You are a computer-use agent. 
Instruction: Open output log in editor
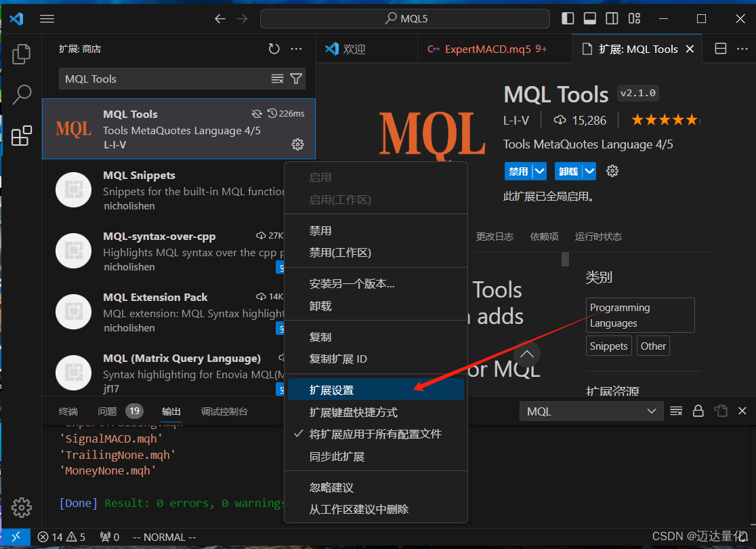[721, 411]
